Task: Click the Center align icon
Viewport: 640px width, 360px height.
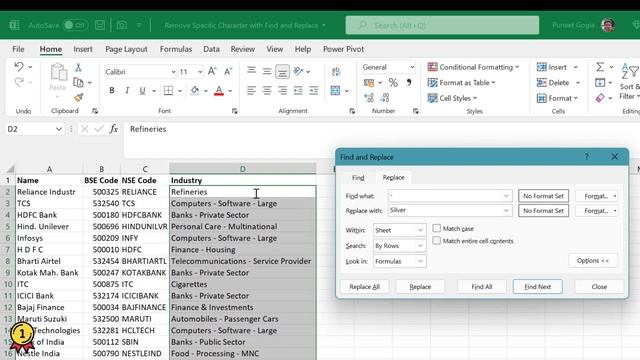Action: [267, 90]
